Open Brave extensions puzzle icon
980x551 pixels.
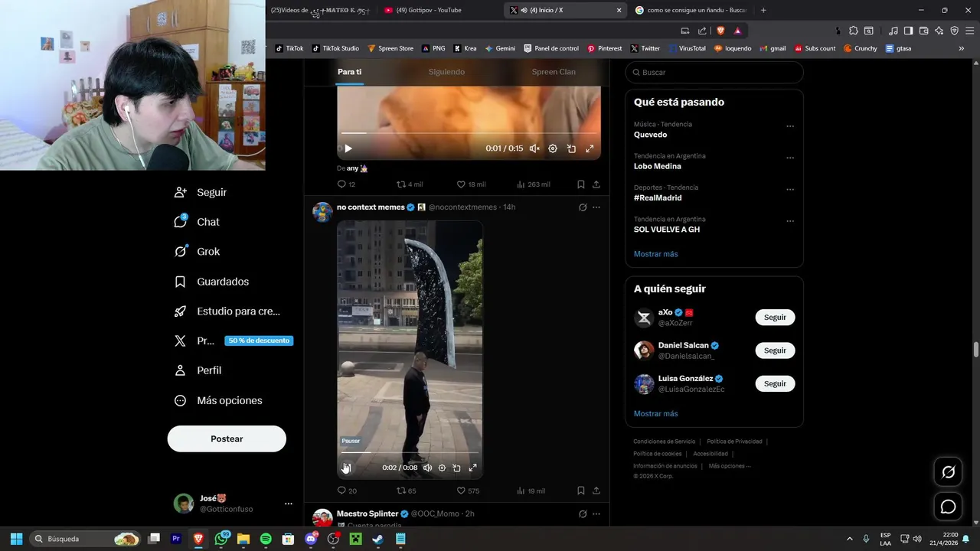pyautogui.click(x=854, y=31)
